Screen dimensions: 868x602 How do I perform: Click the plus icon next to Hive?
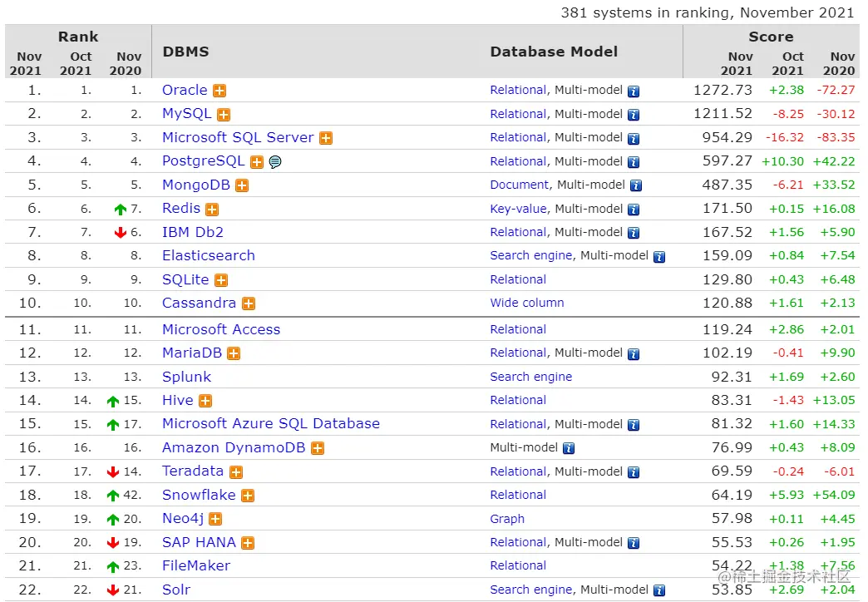click(205, 401)
